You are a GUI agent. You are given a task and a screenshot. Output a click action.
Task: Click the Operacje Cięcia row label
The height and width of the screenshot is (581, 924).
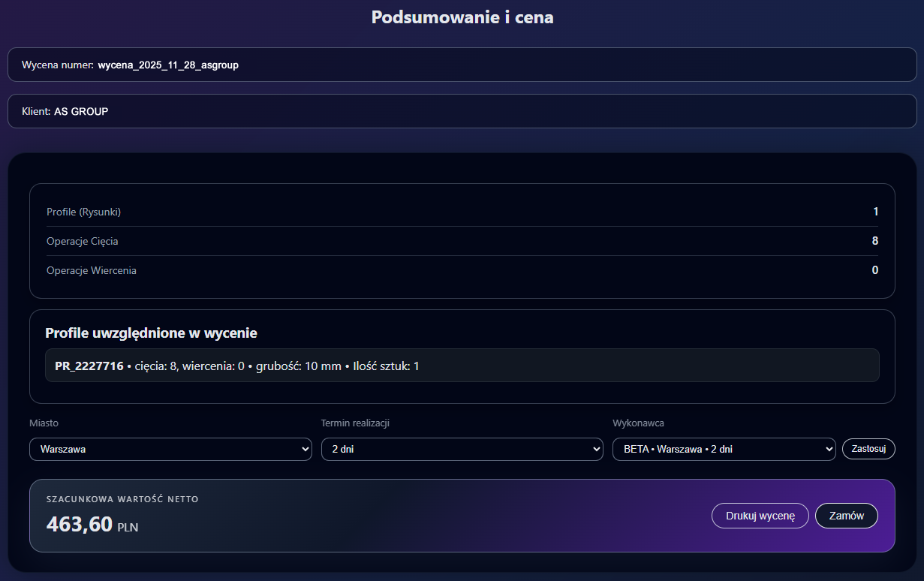pos(82,242)
